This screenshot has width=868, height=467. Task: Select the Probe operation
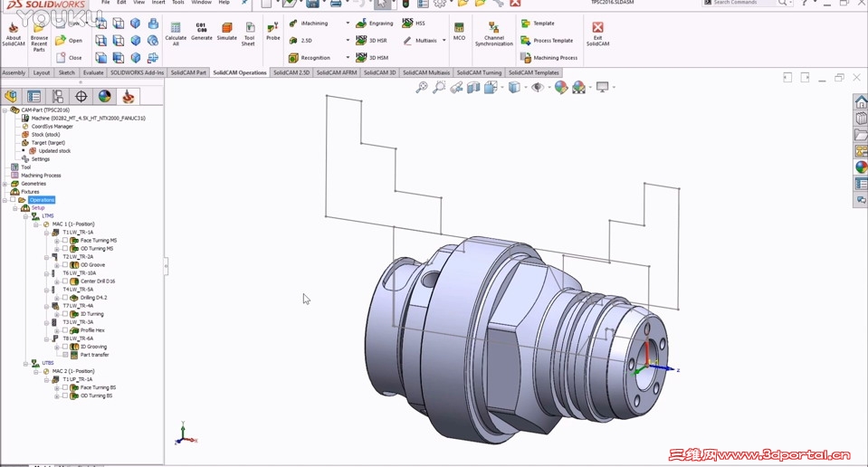[273, 32]
